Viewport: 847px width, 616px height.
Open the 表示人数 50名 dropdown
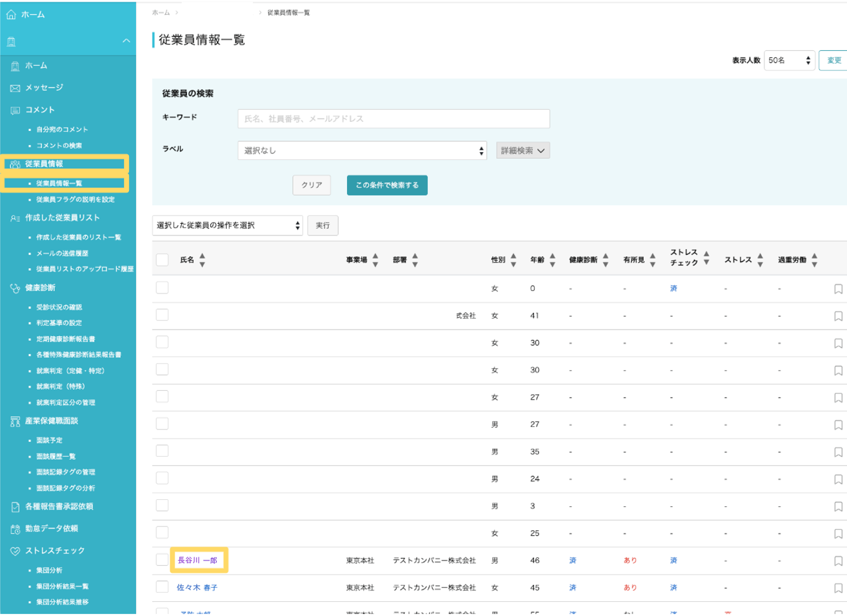click(790, 60)
